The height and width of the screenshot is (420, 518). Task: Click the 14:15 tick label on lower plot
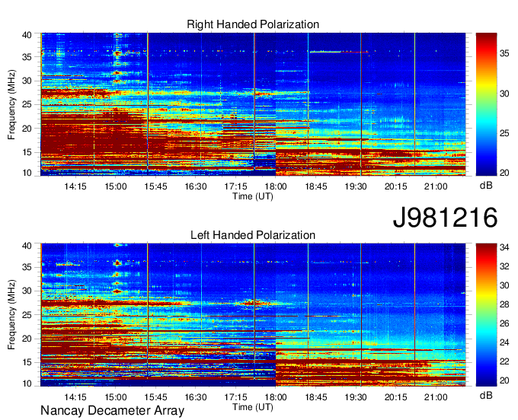(75, 397)
